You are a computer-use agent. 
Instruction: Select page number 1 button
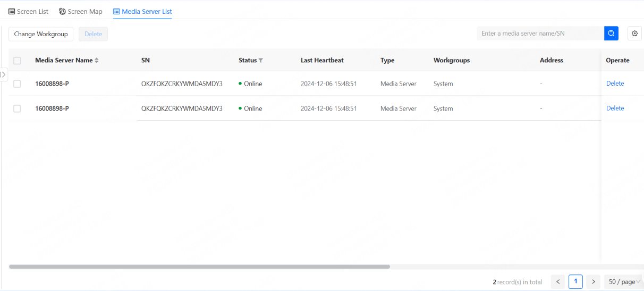click(x=575, y=281)
